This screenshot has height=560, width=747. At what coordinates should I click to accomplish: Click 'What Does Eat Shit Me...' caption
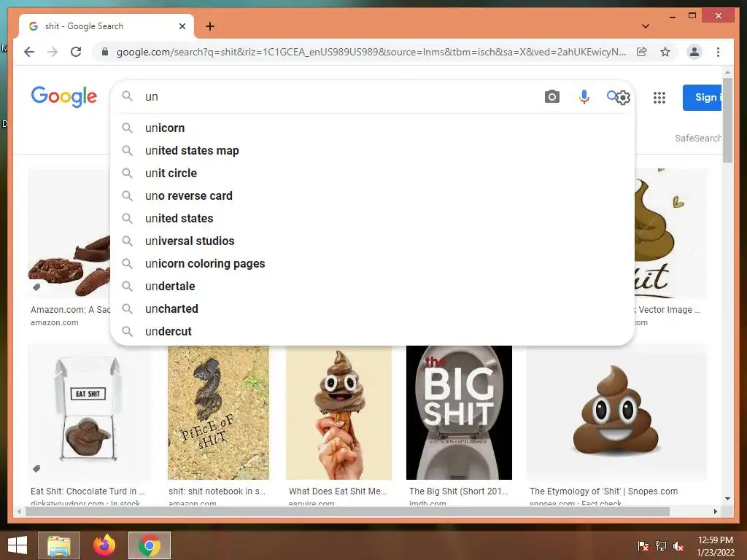pyautogui.click(x=338, y=491)
